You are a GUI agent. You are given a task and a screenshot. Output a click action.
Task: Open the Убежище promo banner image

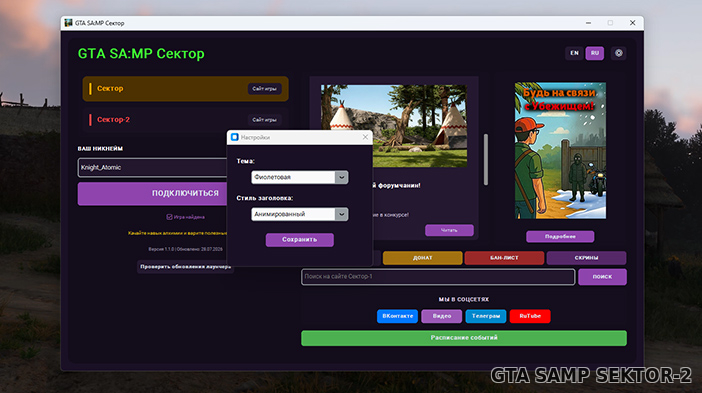coord(560,150)
